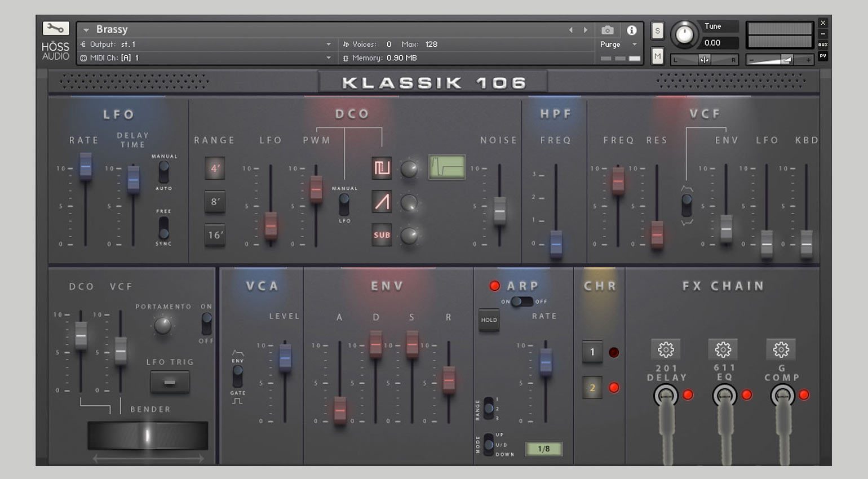The height and width of the screenshot is (479, 868).
Task: Adjust the sawtooth level knob
Action: pyautogui.click(x=409, y=202)
